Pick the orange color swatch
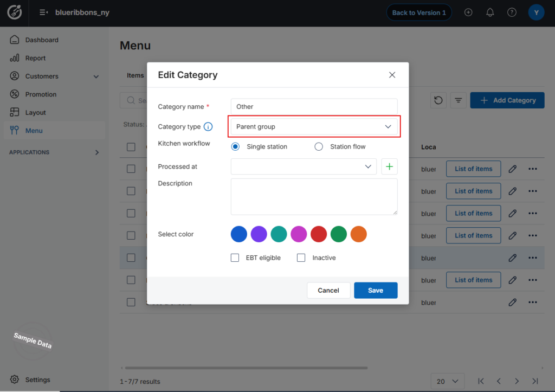Screen dimensions: 555x392 [x=359, y=234]
